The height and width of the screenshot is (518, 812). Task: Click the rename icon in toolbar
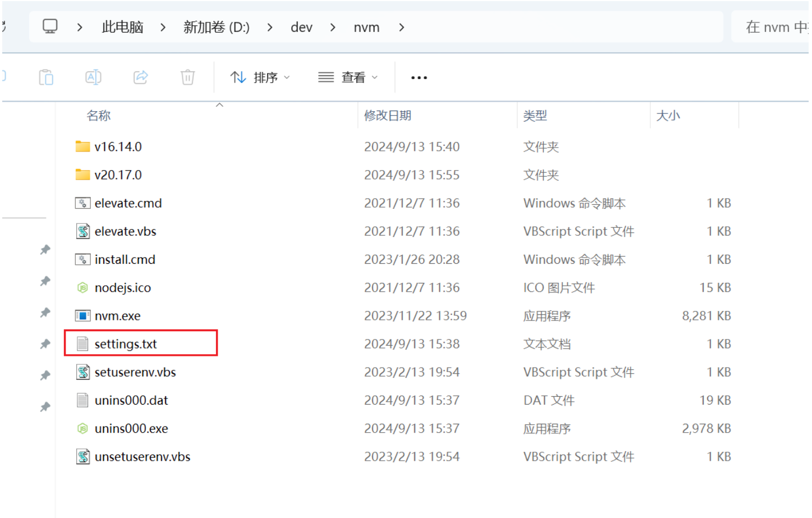tap(93, 77)
